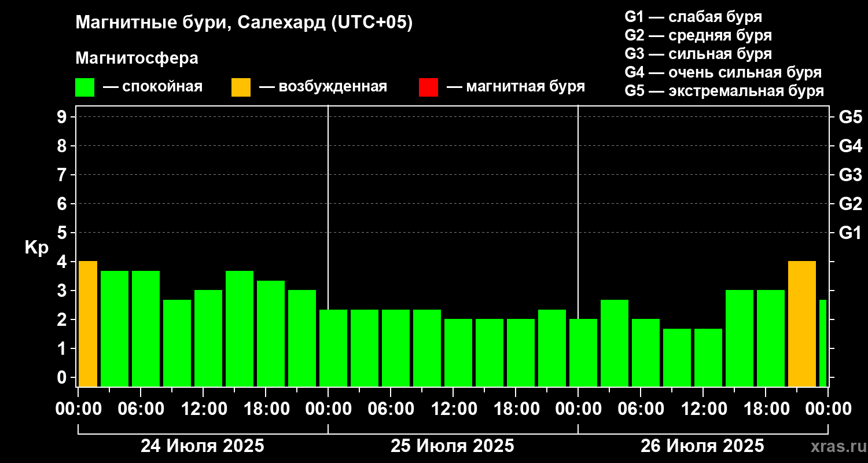Click the '12:00' tick label under 26 July

click(703, 409)
